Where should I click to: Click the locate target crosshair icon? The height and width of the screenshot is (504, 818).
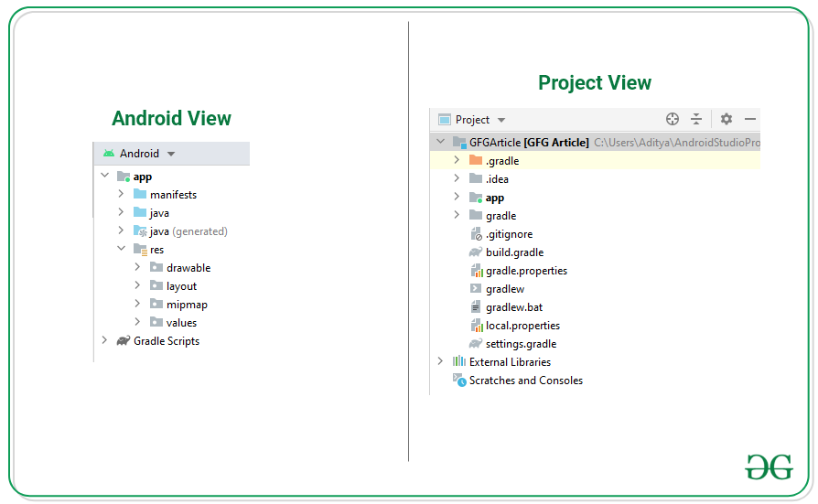click(x=673, y=119)
